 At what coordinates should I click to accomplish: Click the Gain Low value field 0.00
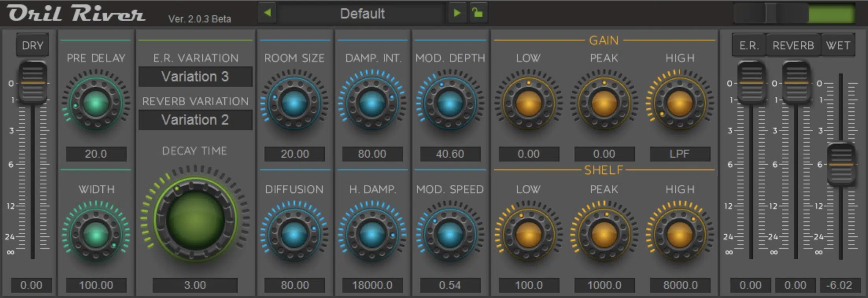pyautogui.click(x=529, y=154)
